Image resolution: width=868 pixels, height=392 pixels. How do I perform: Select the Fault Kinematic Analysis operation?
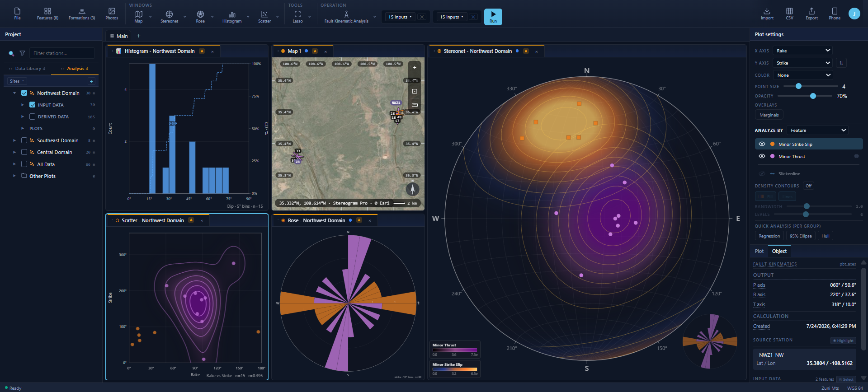pos(346,17)
